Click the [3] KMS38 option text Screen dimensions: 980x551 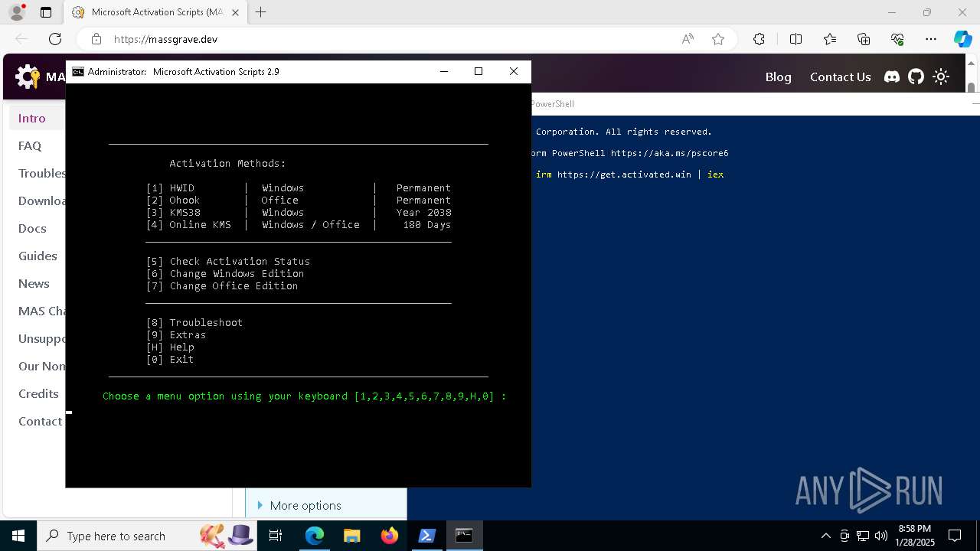pyautogui.click(x=173, y=212)
